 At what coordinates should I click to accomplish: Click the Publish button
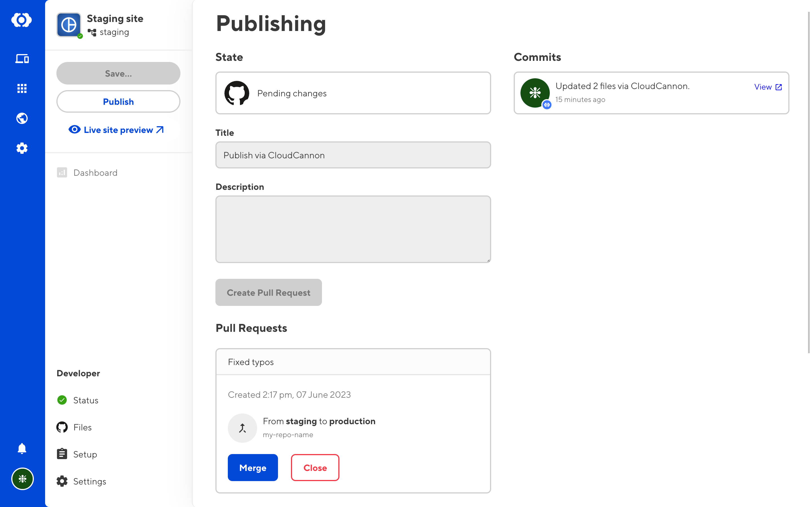[118, 101]
